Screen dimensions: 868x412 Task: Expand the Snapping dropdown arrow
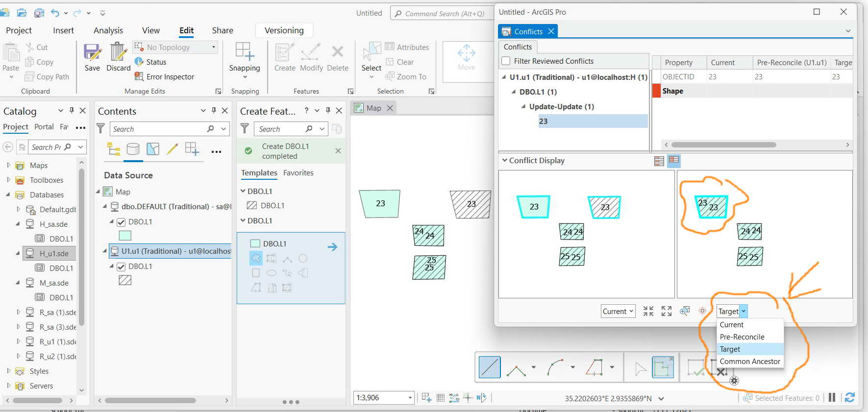pos(245,77)
